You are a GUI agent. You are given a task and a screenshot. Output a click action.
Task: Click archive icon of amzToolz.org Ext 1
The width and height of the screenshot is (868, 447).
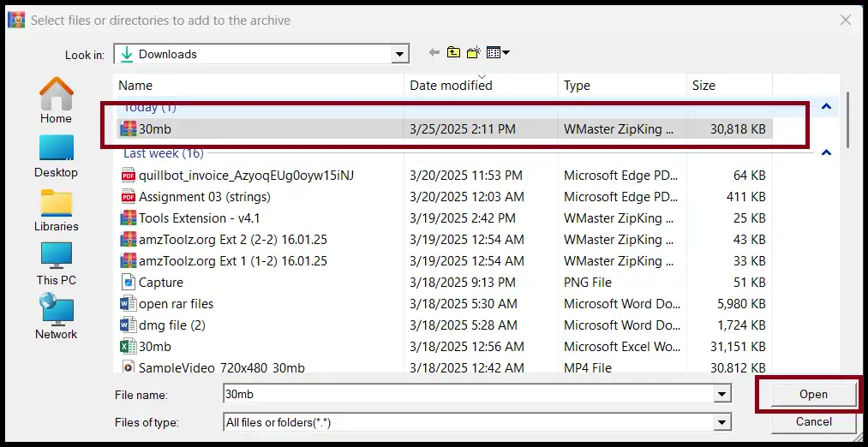click(x=128, y=260)
